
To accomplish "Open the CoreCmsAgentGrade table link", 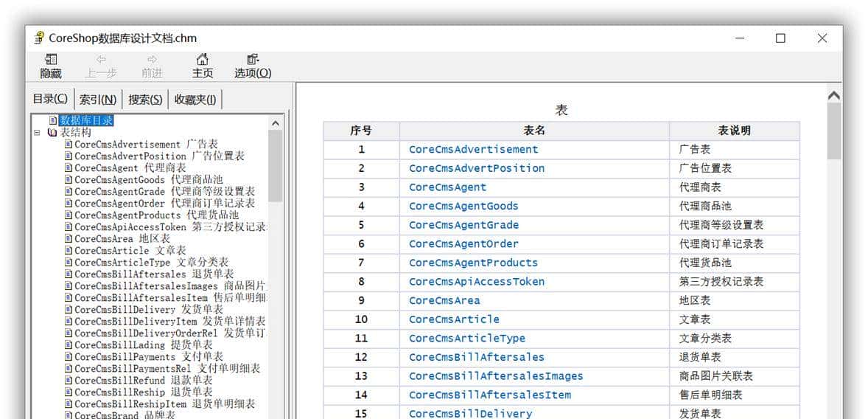I will click(x=464, y=225).
